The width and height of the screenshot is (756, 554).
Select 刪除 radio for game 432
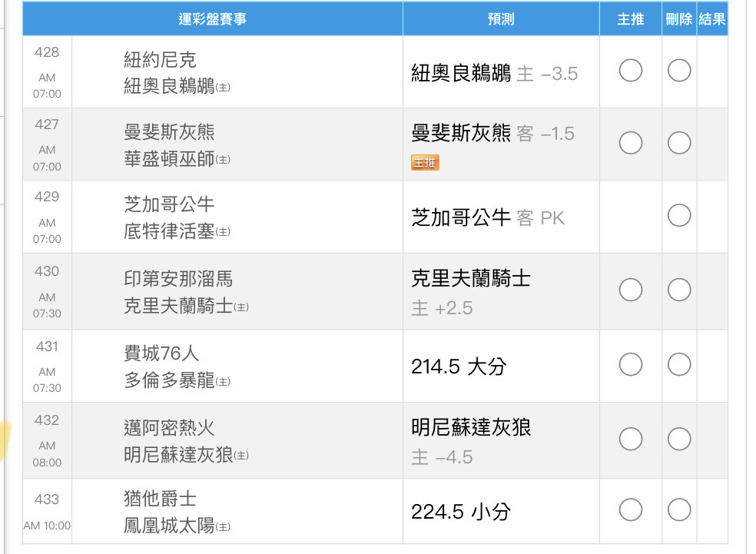point(679,440)
